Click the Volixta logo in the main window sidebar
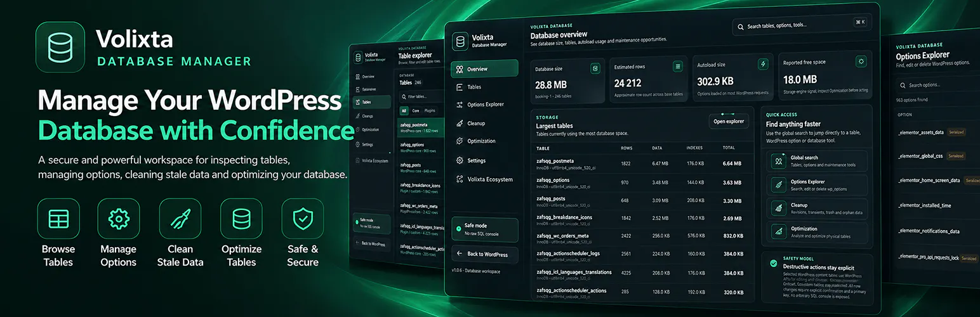This screenshot has width=980, height=317. click(460, 41)
